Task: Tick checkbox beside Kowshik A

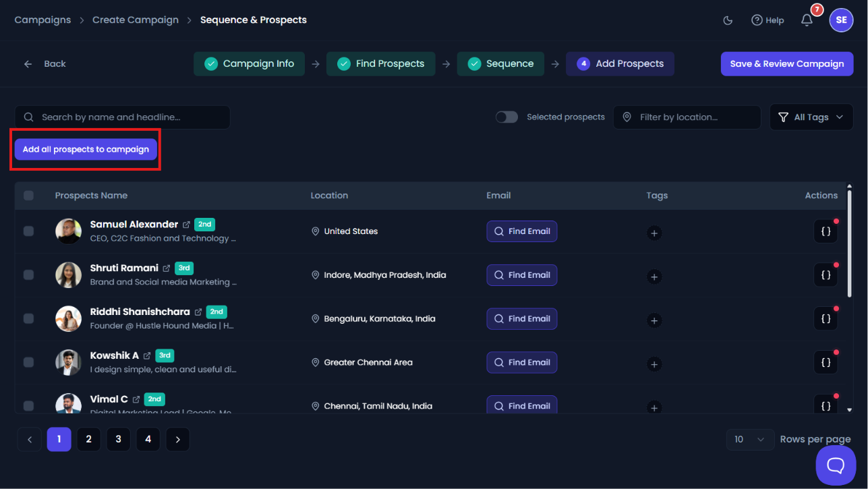Action: point(28,362)
